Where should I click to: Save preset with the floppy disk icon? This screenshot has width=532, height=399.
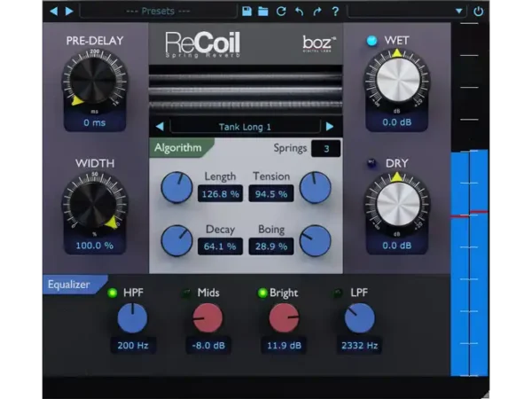(246, 12)
